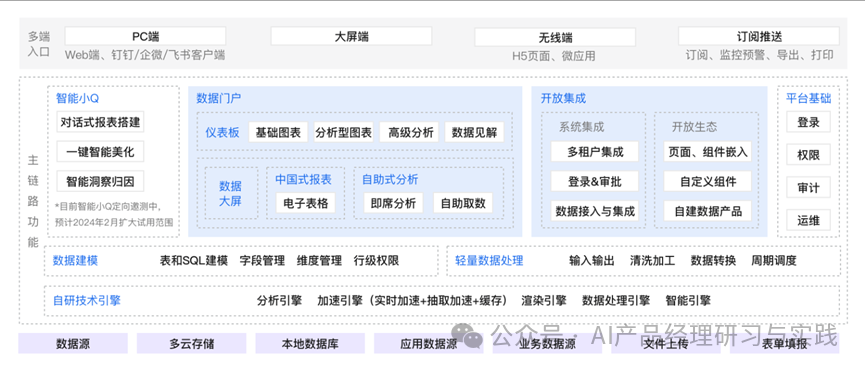Viewport: 865px width, 370px height.
Task: Click the 应用数据源 block
Action: pos(429,344)
